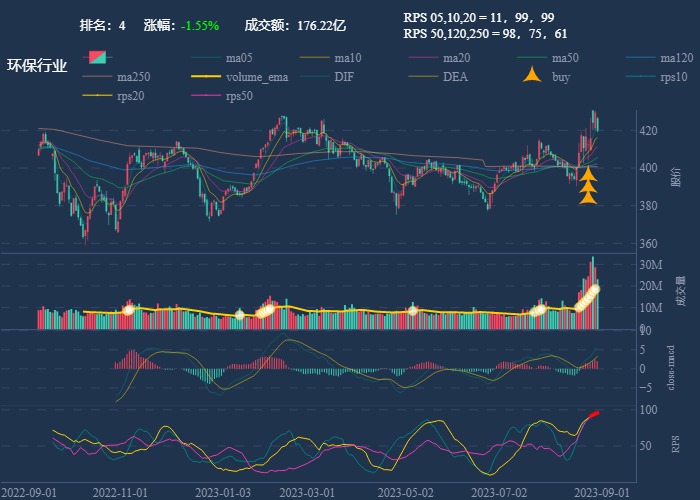Hide the ma120 moving average line

coord(676,58)
